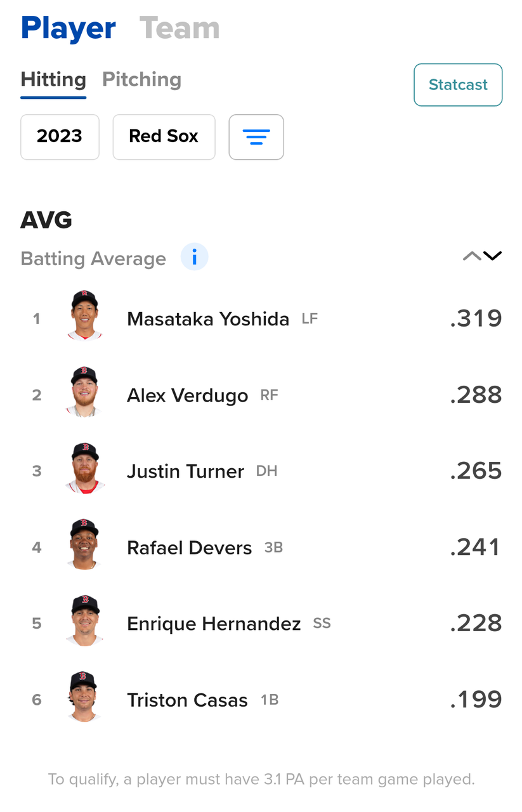Viewport: 522px width, 812px height.
Task: Click Rafael Devers' .241 average value
Action: 475,547
